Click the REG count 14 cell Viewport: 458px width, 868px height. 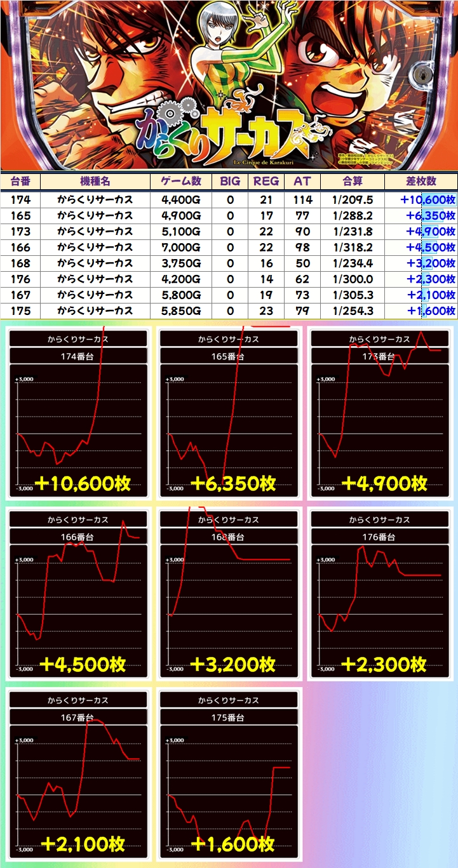point(266,279)
